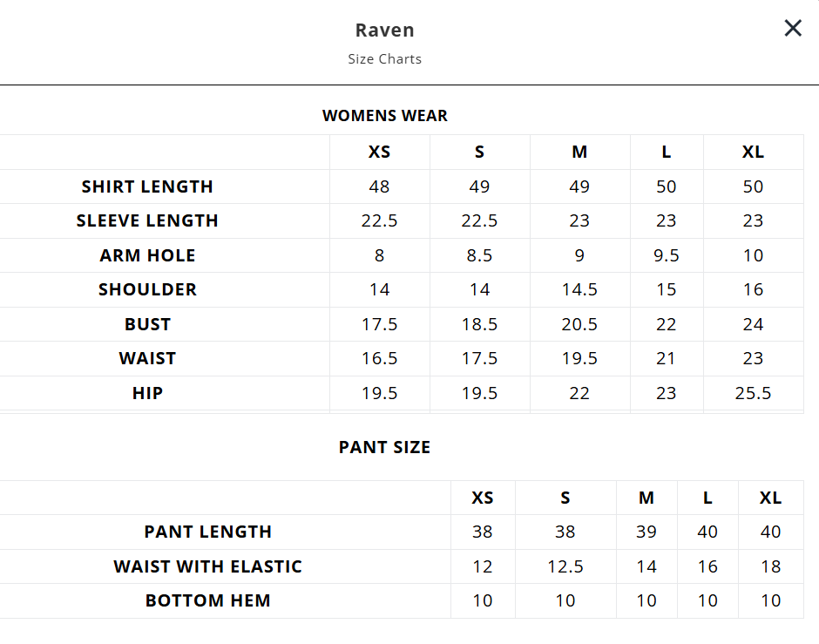Select the WAIST WITH ELASTIC row label

[x=208, y=566]
